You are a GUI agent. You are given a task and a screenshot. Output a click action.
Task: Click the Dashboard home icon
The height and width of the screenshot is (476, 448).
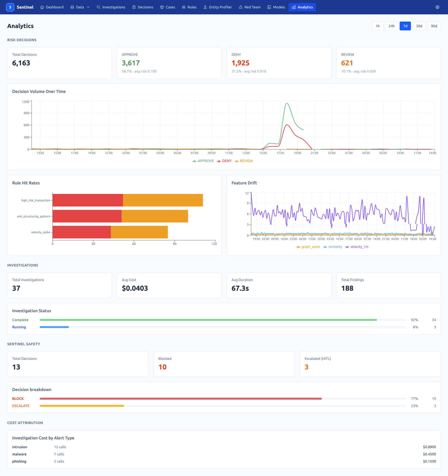pyautogui.click(x=42, y=7)
